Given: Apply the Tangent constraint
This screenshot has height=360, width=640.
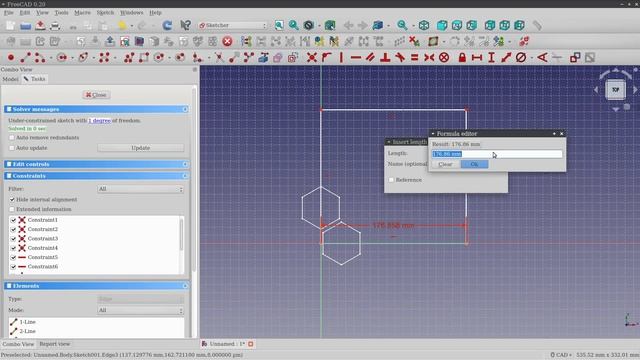Looking at the screenshot, I should click(x=400, y=58).
